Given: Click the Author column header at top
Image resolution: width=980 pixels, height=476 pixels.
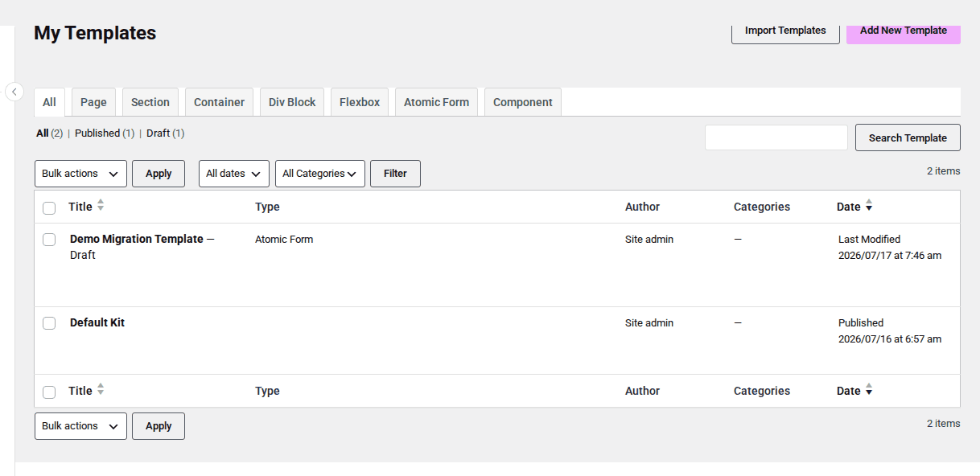Looking at the screenshot, I should coord(642,207).
